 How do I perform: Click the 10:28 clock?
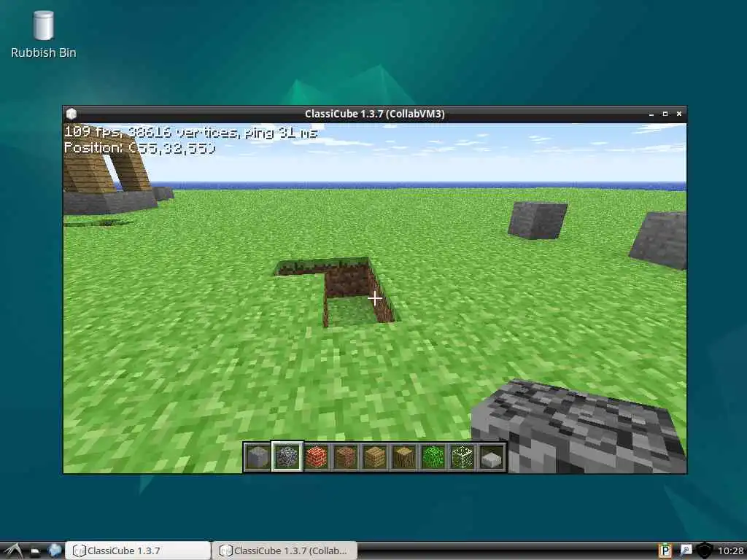click(x=730, y=551)
